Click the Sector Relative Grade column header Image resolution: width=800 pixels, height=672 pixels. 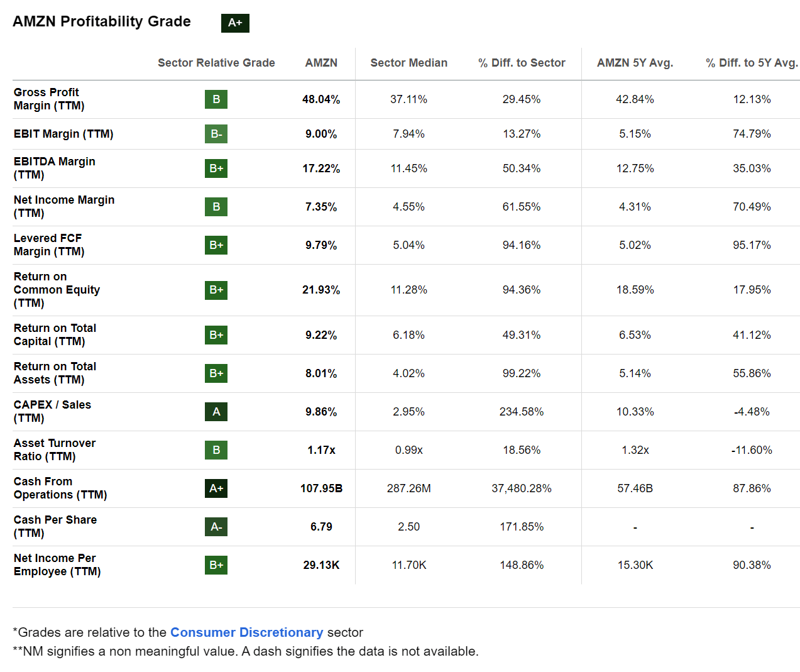click(216, 63)
